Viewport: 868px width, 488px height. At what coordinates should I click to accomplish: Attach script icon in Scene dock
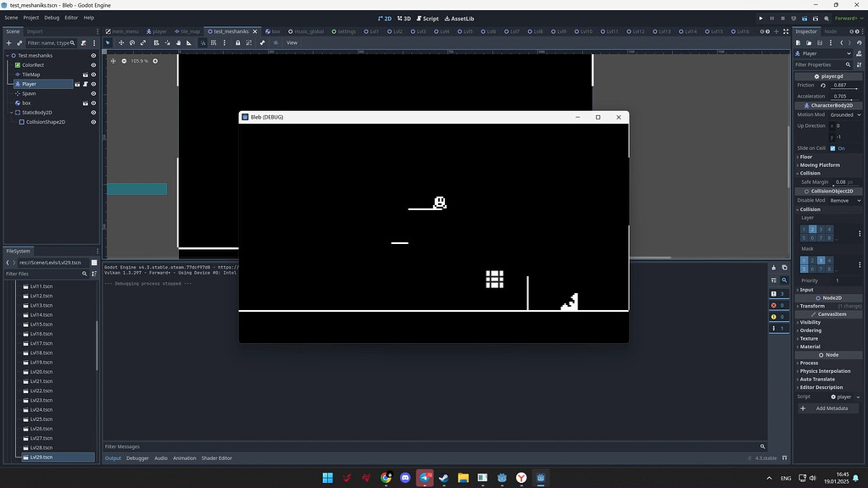[84, 42]
